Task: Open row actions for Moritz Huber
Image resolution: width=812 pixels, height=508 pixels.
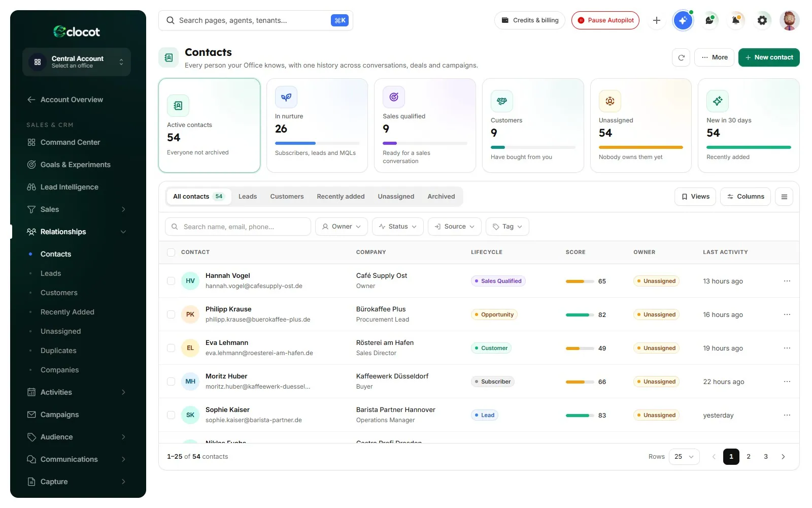Action: click(787, 382)
